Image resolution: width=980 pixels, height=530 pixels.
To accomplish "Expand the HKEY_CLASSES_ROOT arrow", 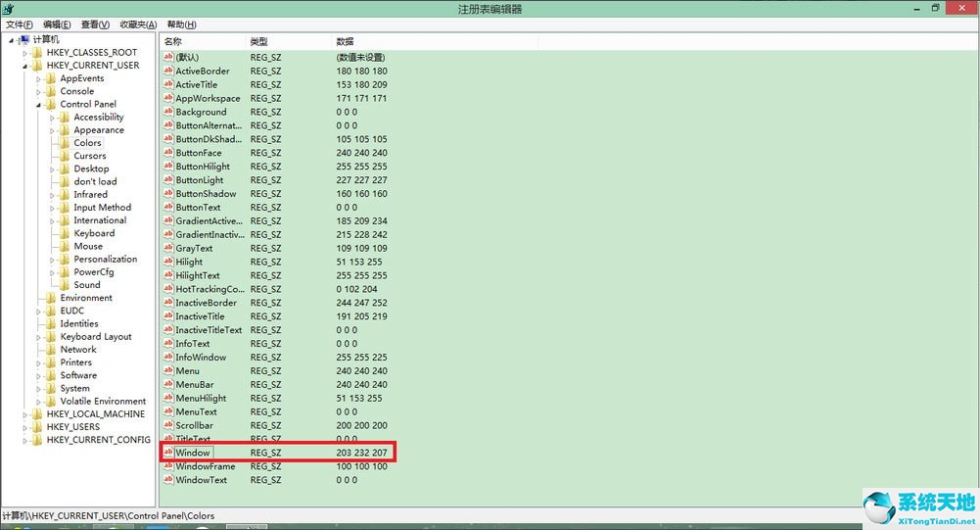I will pos(25,53).
